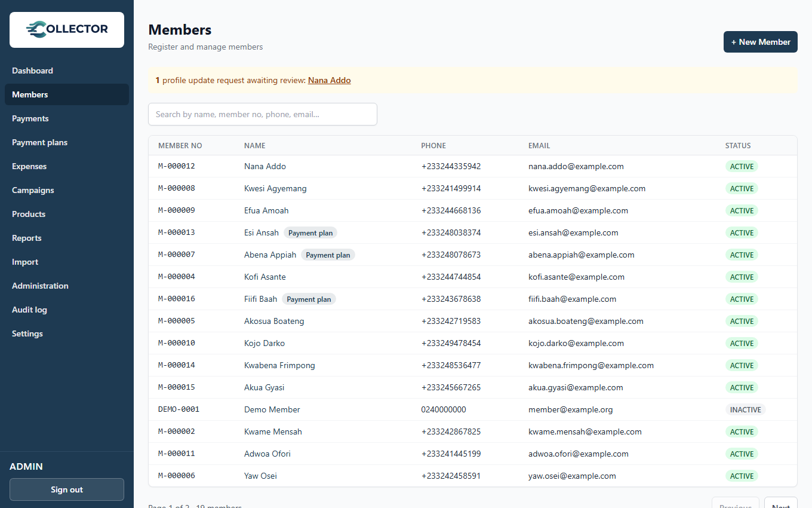The width and height of the screenshot is (812, 508).
Task: Click email nana.addo@example.com
Action: [x=576, y=166]
